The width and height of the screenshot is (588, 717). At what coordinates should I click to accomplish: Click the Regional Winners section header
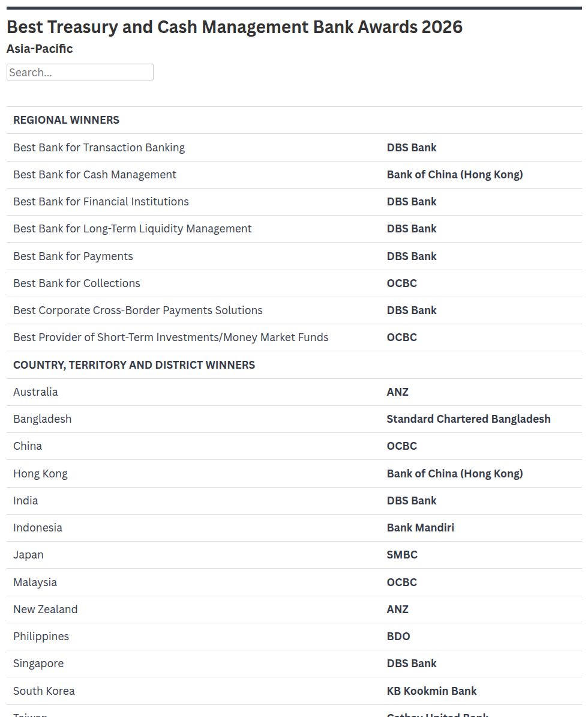(66, 120)
